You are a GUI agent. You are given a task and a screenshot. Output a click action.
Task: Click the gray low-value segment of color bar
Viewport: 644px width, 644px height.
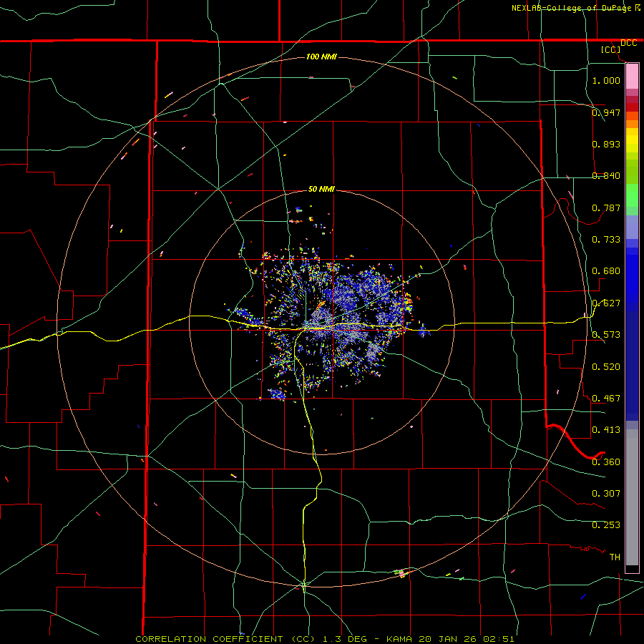632,497
